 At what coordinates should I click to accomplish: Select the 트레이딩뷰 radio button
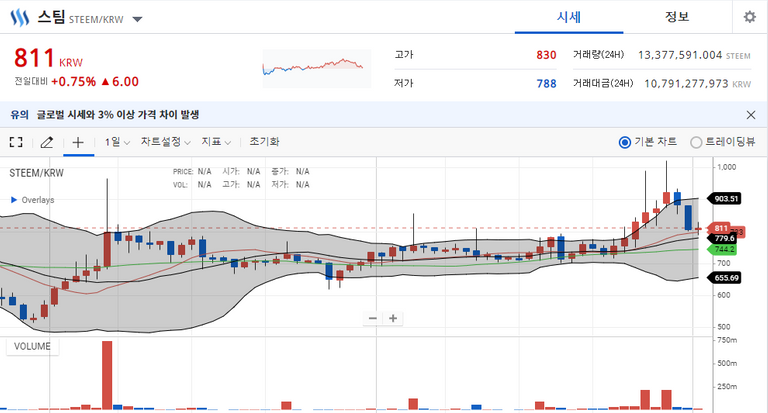pos(696,142)
